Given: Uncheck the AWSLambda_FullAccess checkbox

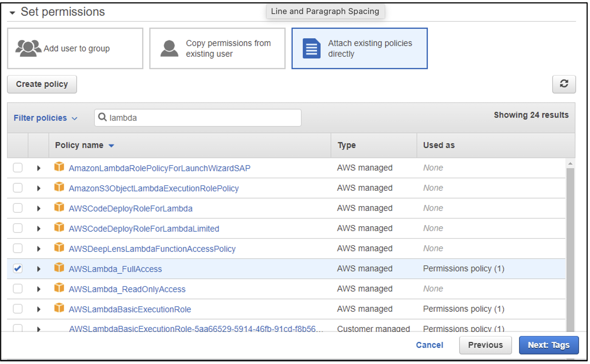Looking at the screenshot, I should [18, 268].
